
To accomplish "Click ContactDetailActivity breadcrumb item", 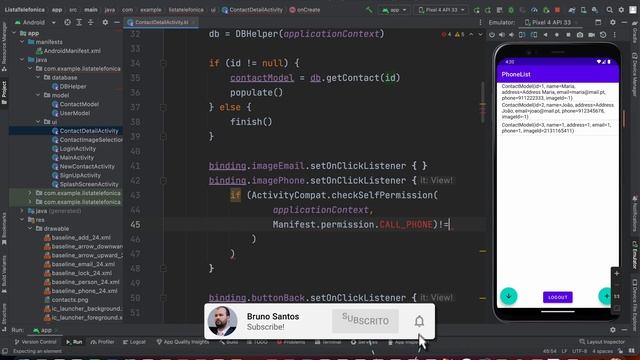I will click(252, 10).
